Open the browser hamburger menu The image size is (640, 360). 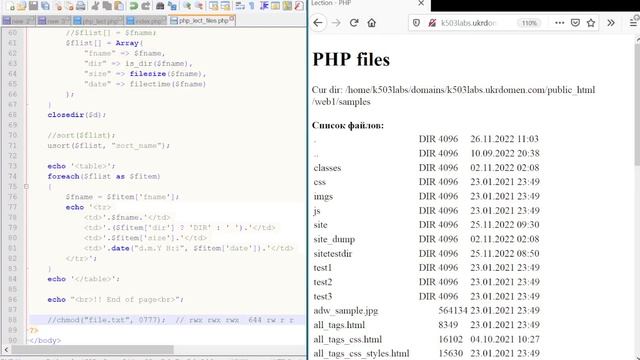coord(633,23)
